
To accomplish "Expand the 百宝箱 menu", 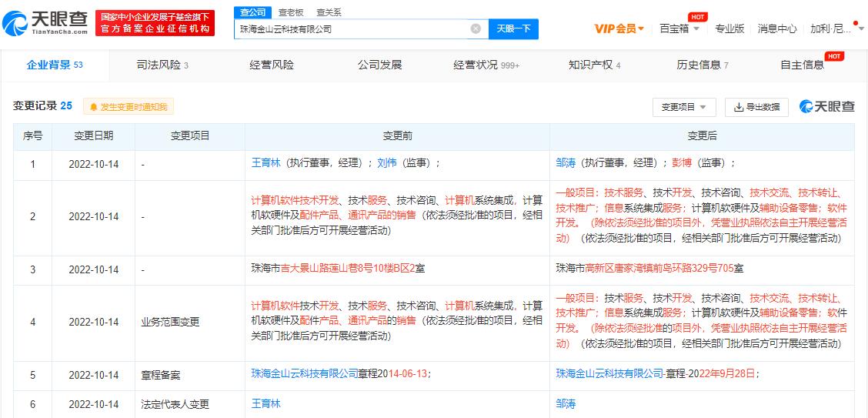I will [x=679, y=28].
